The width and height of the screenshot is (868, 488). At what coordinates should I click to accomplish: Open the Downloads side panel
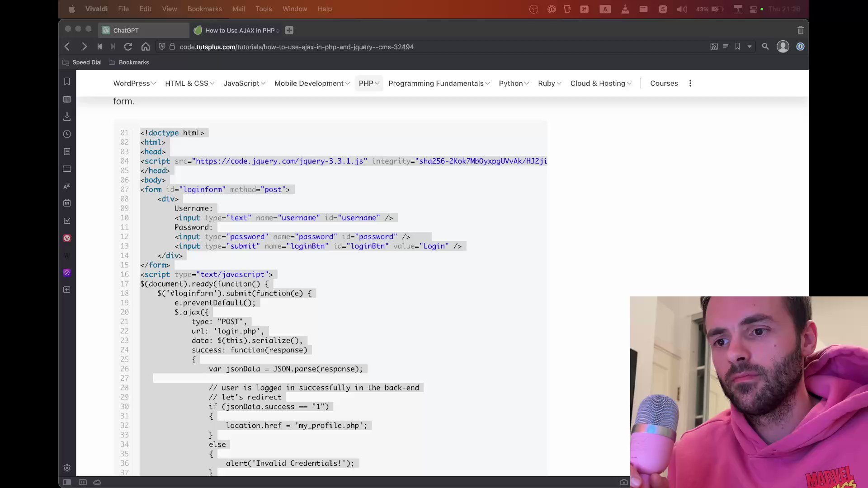tap(67, 117)
